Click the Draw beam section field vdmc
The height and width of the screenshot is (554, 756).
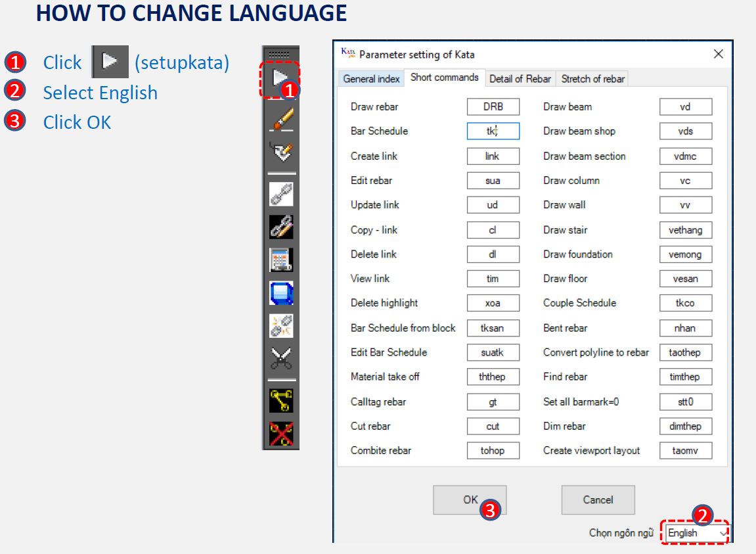[x=686, y=156]
